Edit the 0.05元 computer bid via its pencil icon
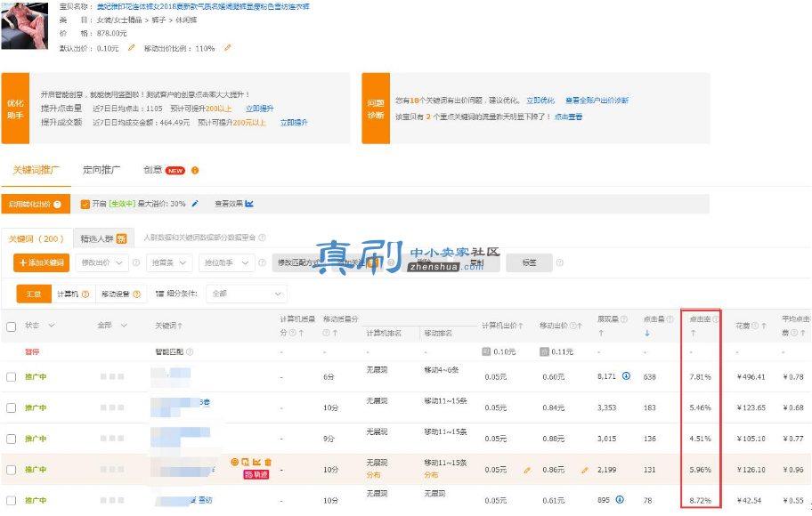The width and height of the screenshot is (812, 516). click(527, 470)
